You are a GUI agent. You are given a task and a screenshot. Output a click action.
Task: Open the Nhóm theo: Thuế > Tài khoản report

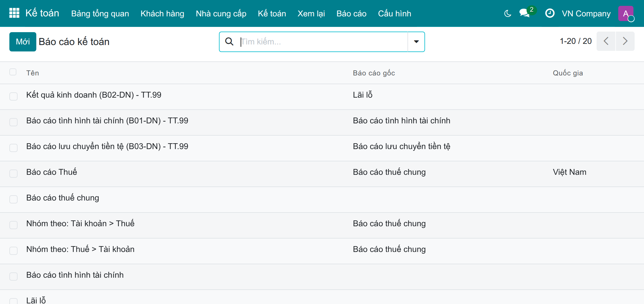click(80, 249)
